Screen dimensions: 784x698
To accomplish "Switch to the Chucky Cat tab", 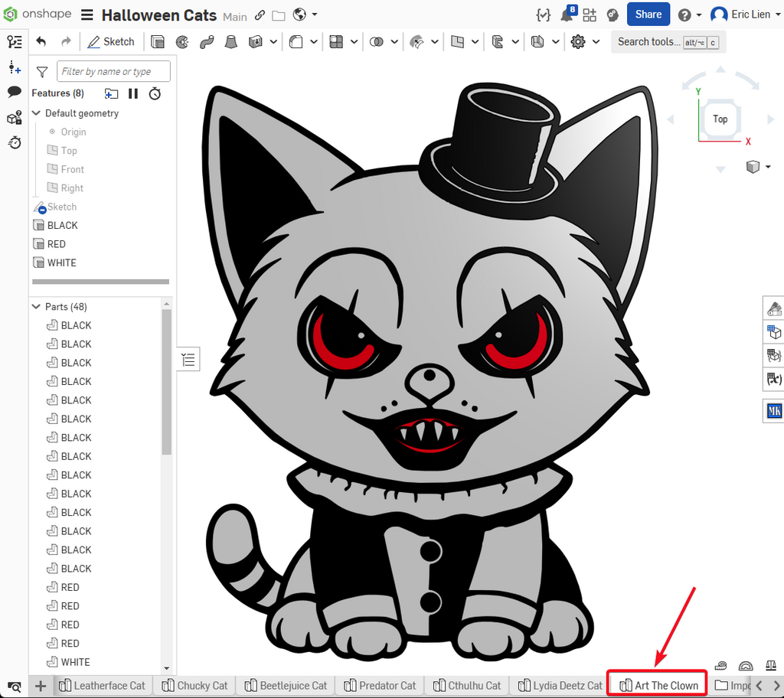I will (194, 686).
